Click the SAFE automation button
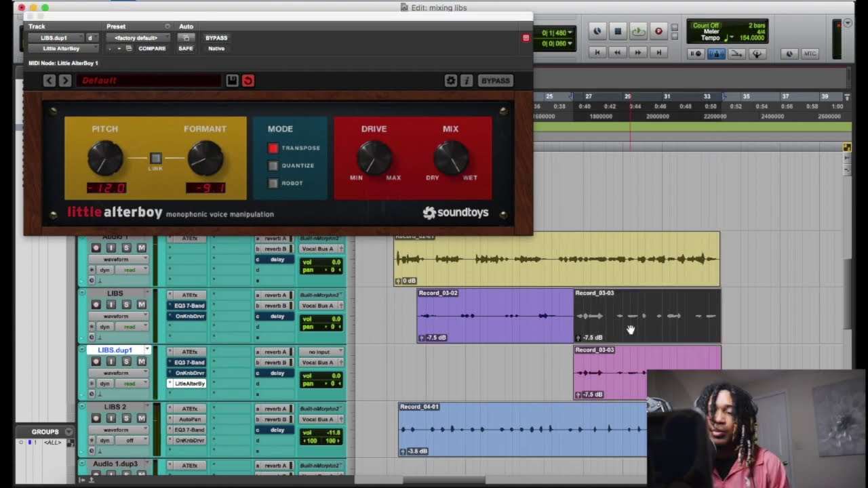The width and height of the screenshot is (868, 488). point(186,49)
